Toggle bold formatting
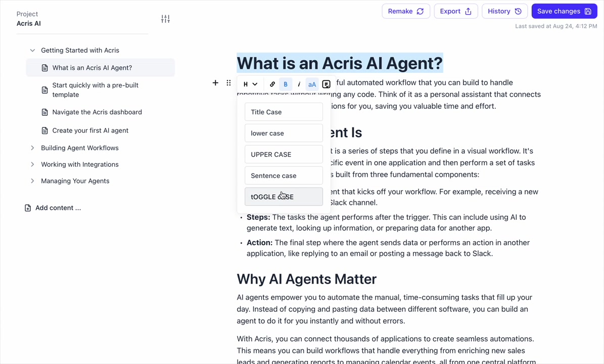This screenshot has height=364, width=604. pos(286,84)
